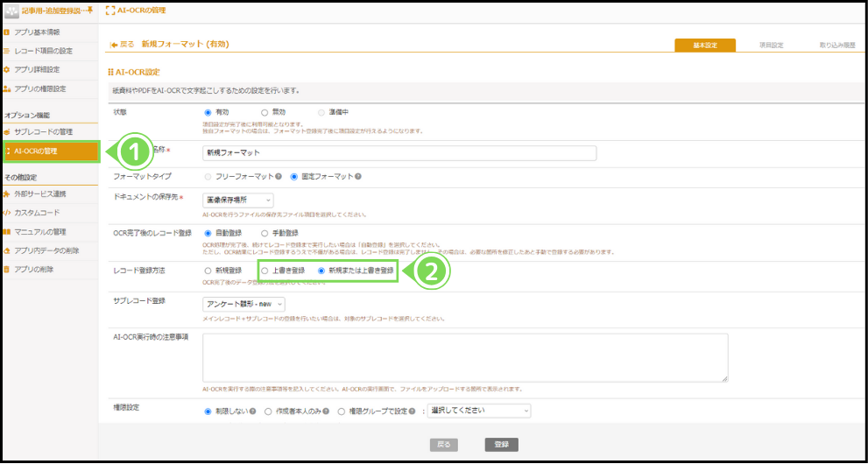Select 新規または上書き登録 radio button
Viewport: 868px width, 464px height.
321,271
